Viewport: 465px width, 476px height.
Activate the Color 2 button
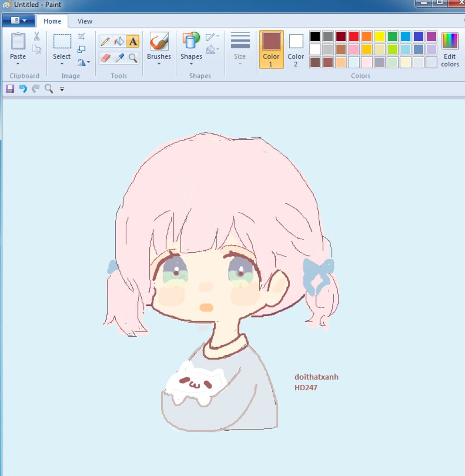click(x=296, y=49)
